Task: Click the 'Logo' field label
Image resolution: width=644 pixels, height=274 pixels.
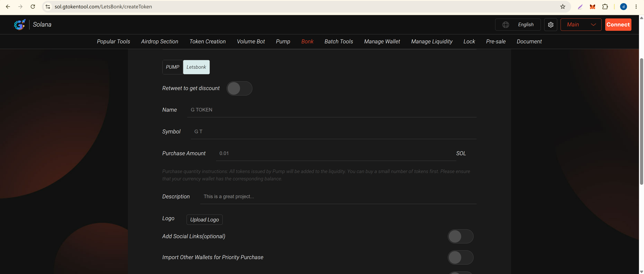Action: tap(168, 218)
